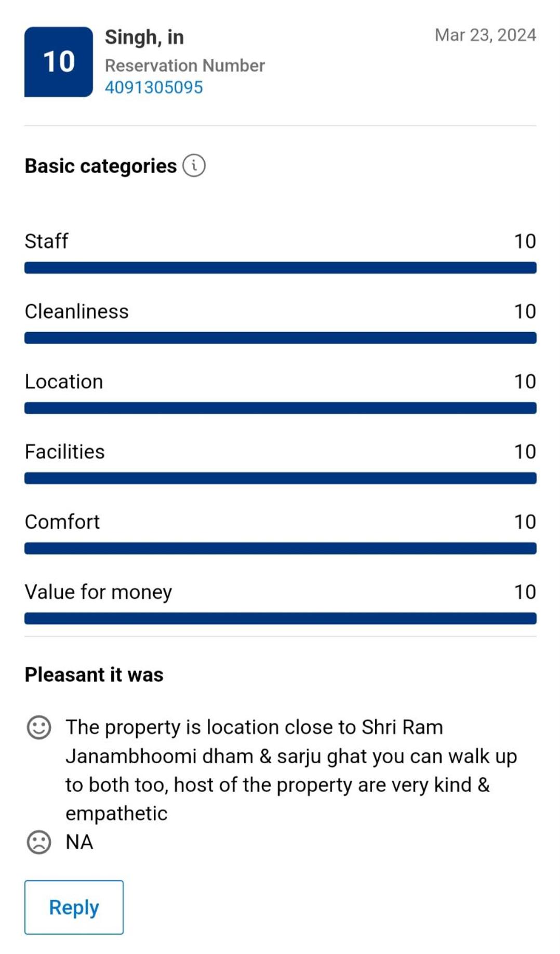Click the Cleanliness rating bar
This screenshot has width=560, height=954.
280,338
